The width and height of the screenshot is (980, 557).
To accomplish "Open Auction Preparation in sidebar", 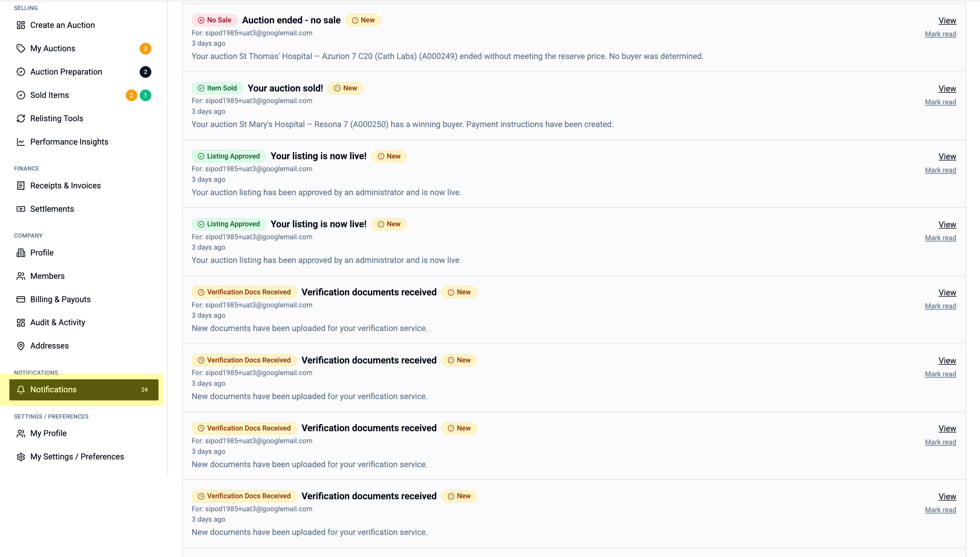I will pyautogui.click(x=66, y=72).
